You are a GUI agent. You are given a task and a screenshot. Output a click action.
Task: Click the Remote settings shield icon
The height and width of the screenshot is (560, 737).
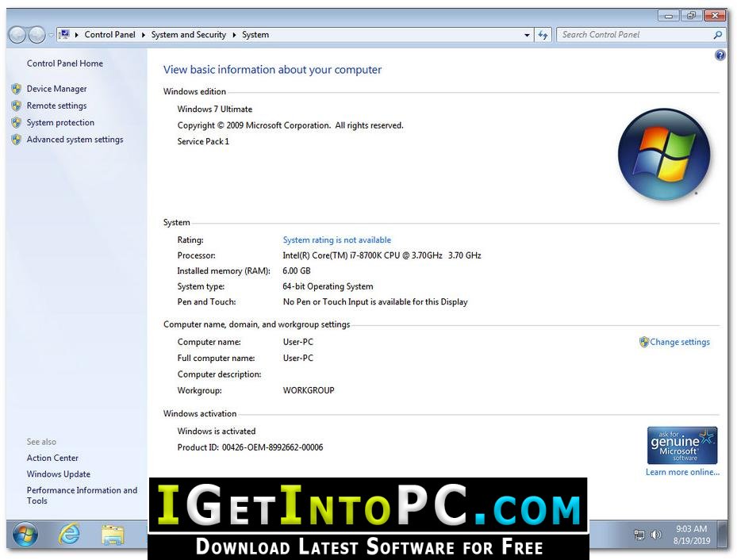(x=17, y=105)
